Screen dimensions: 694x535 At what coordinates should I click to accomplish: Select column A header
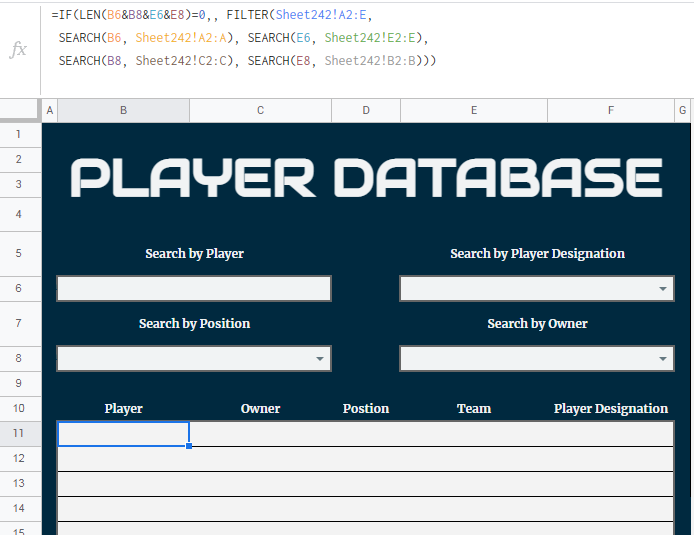click(x=50, y=110)
